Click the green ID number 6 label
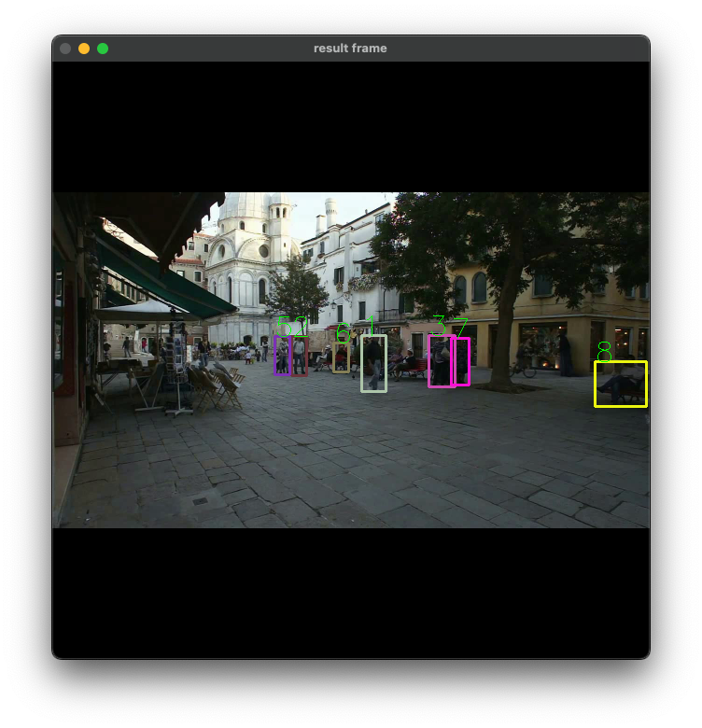 343,333
